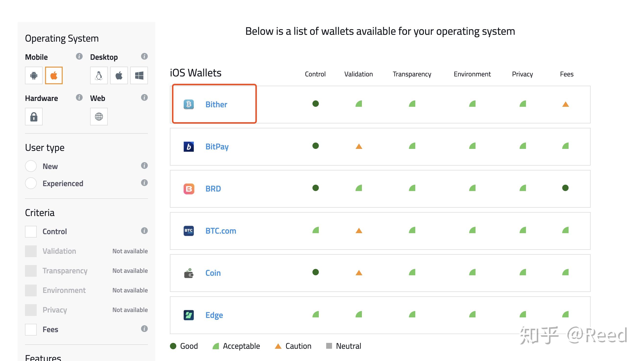Open info tooltip next to Mobile

click(79, 57)
